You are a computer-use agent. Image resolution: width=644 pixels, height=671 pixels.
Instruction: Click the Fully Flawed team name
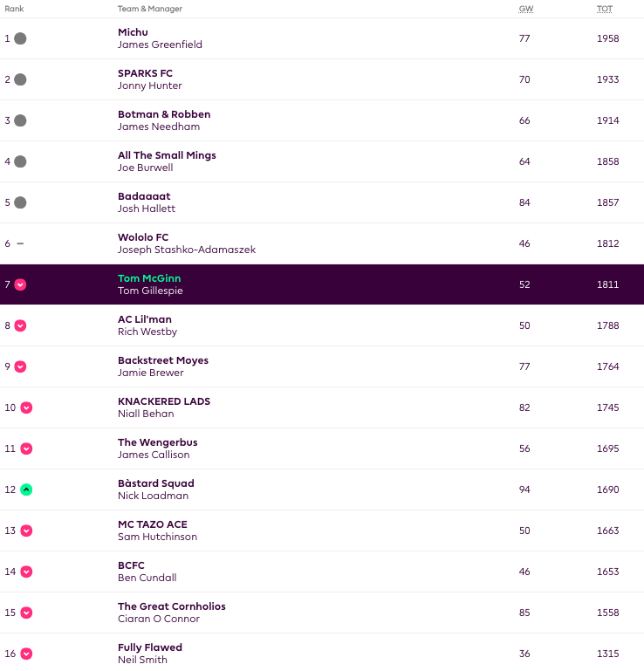pos(150,647)
